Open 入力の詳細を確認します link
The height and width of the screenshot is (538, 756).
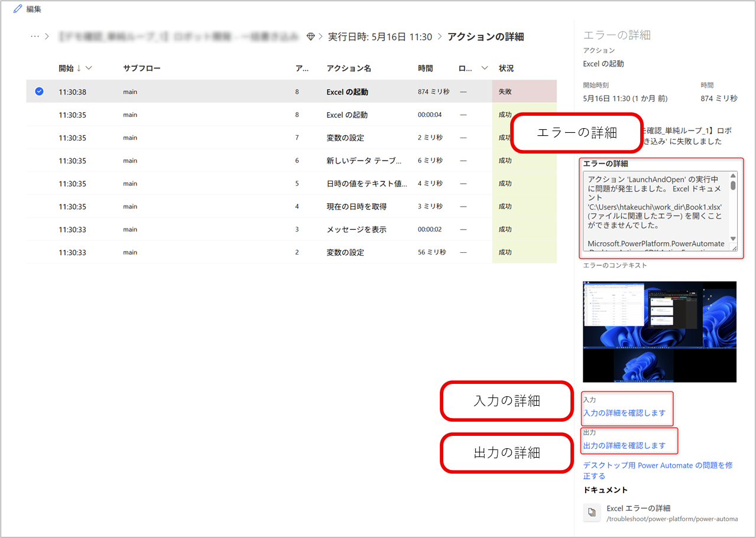click(624, 413)
